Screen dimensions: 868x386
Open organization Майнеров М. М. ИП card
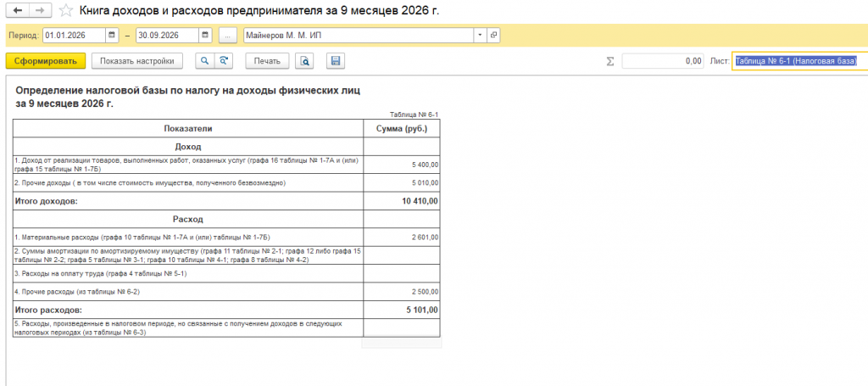pos(493,35)
